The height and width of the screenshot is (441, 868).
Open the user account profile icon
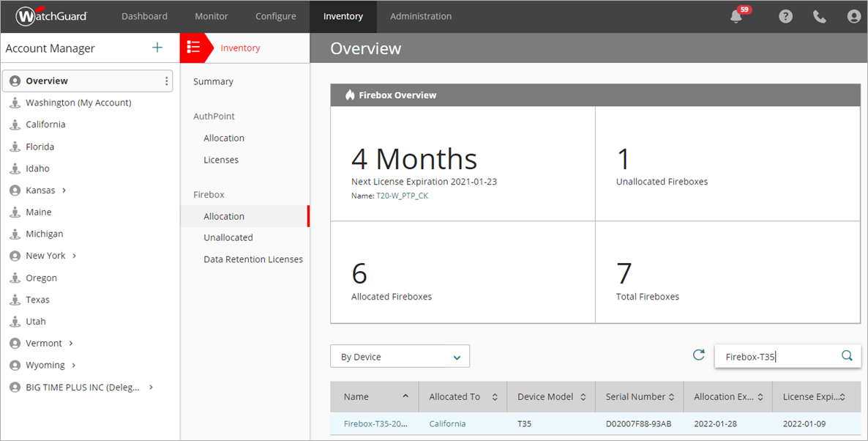[853, 15]
